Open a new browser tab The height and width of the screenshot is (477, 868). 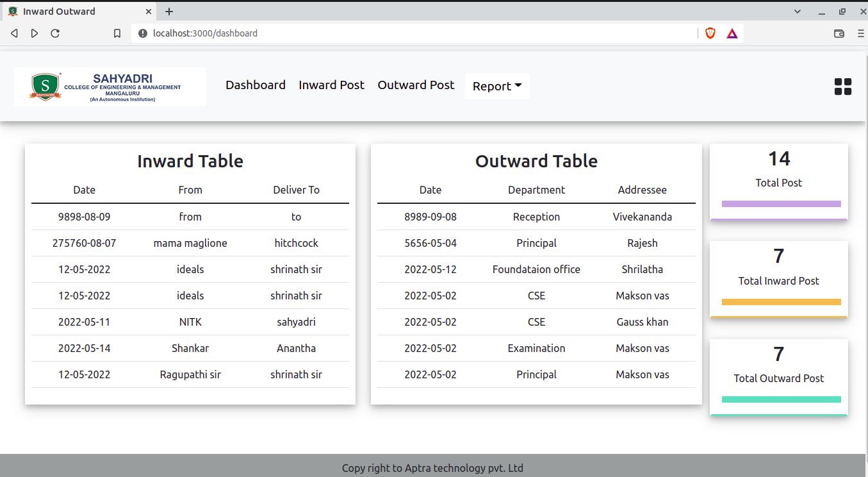click(169, 12)
